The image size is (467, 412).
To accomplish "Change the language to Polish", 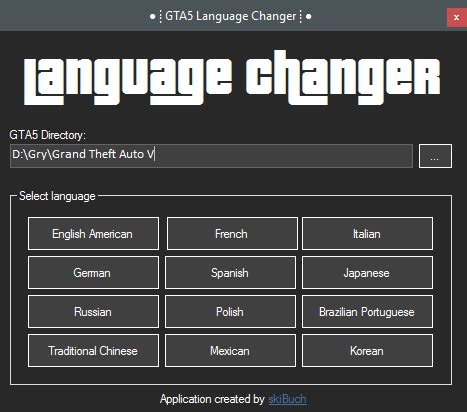I will click(230, 311).
